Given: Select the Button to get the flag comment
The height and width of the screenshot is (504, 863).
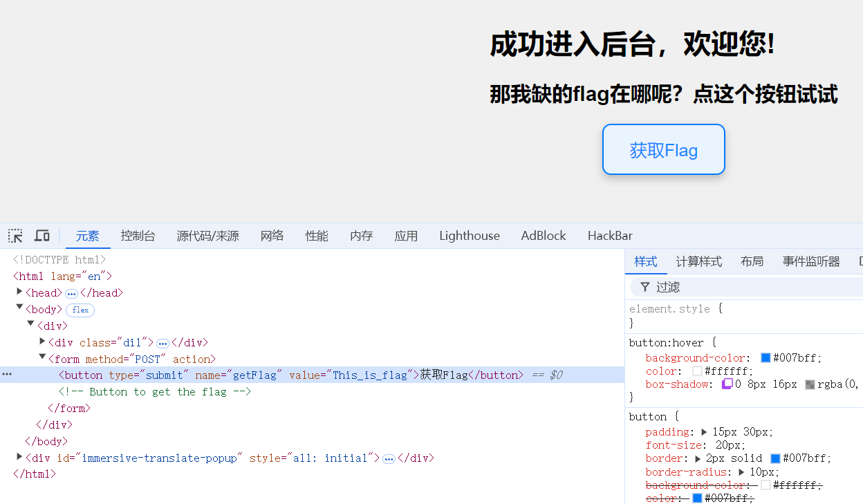Looking at the screenshot, I should [154, 392].
